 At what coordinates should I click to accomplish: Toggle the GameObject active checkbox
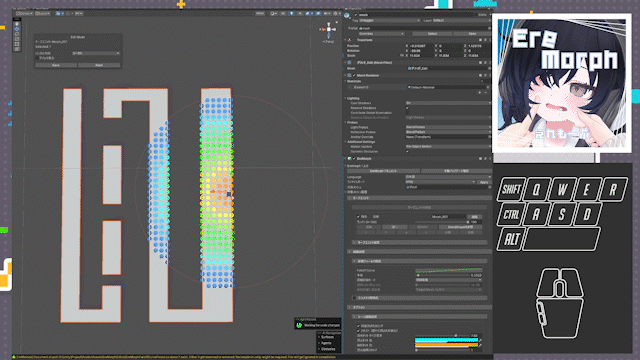(x=356, y=15)
